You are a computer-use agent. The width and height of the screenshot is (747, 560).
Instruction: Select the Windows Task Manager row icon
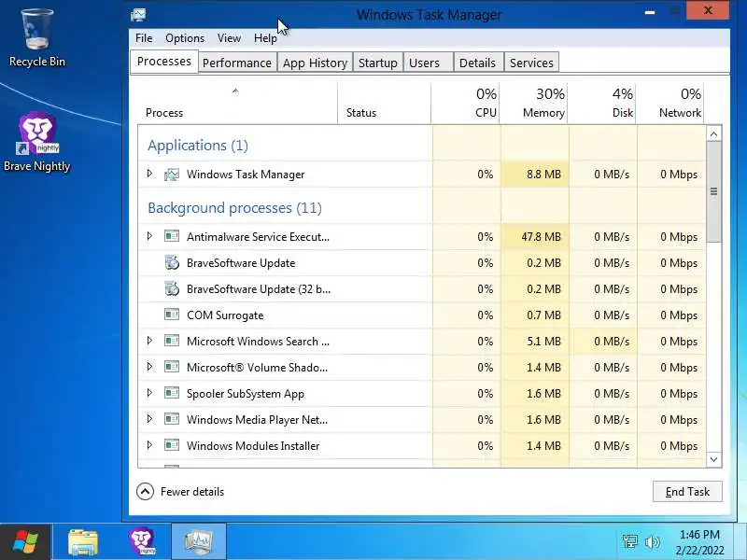[172, 175]
